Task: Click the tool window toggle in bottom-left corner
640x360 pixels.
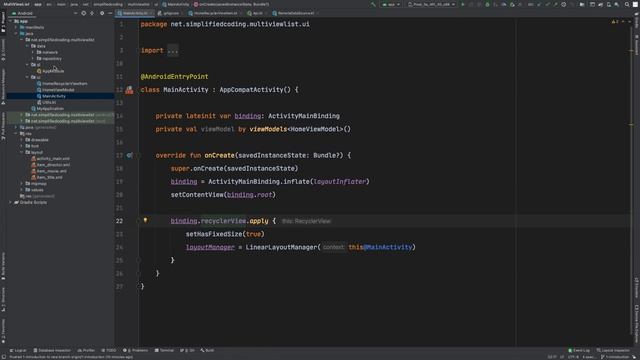Action: coord(3,357)
